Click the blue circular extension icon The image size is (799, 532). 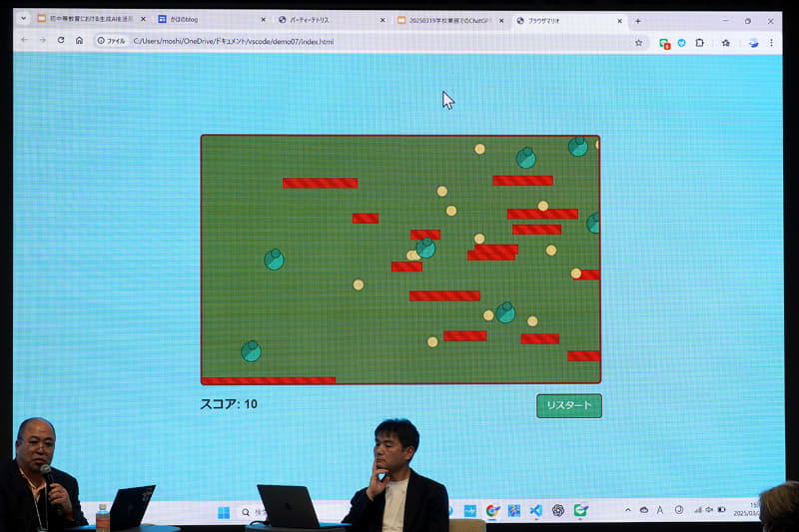(682, 43)
